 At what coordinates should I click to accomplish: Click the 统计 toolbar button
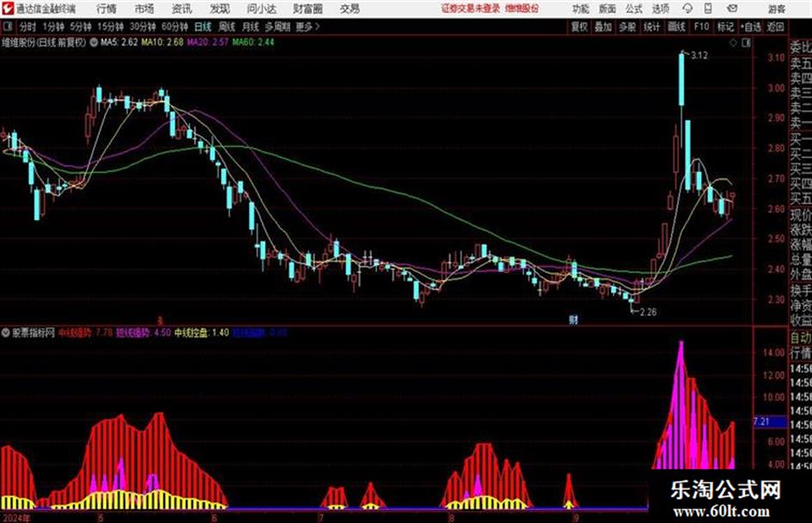651,27
